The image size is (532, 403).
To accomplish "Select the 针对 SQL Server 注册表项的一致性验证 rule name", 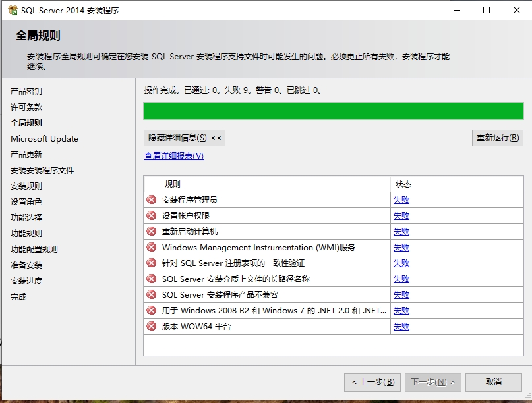I will (x=233, y=263).
